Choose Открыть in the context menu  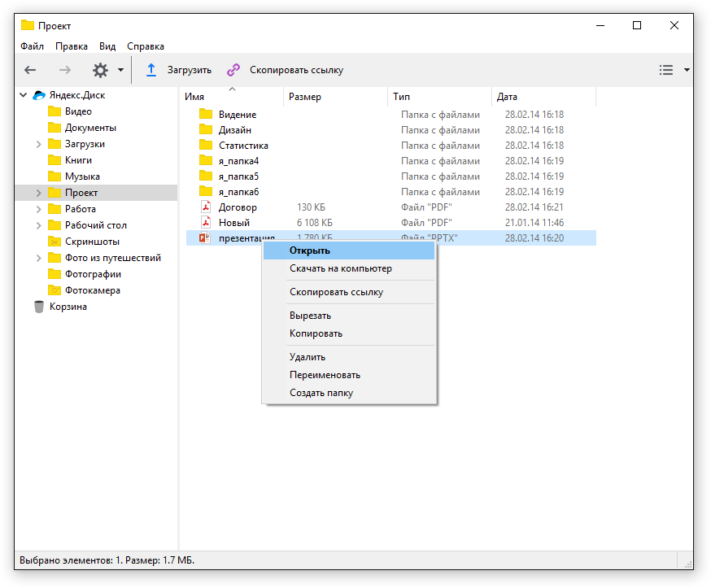(x=349, y=250)
